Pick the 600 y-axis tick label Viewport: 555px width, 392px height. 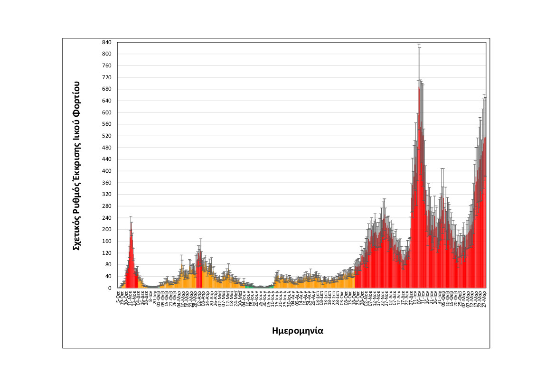pos(107,112)
